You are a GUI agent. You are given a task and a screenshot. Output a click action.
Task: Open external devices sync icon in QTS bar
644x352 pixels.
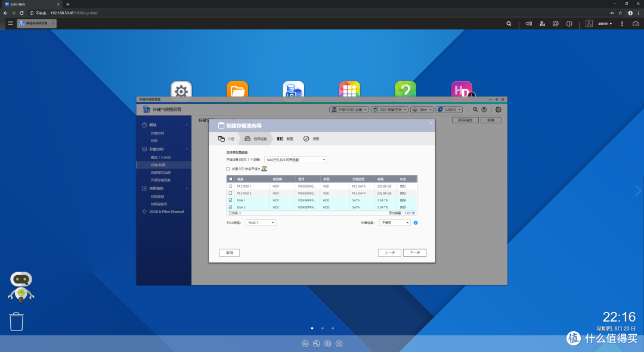556,24
